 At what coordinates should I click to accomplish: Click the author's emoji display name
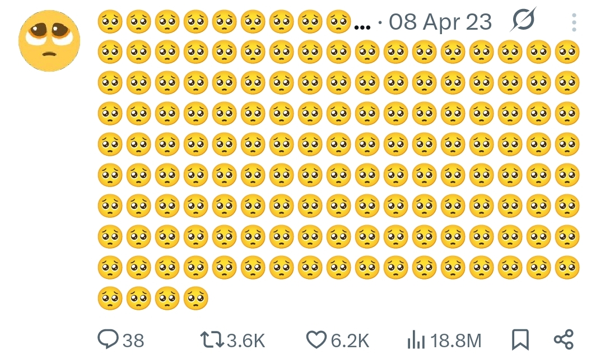224,22
